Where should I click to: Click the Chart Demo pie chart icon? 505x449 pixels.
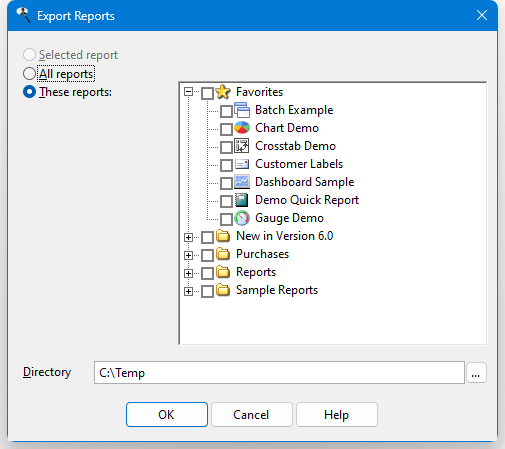[242, 128]
